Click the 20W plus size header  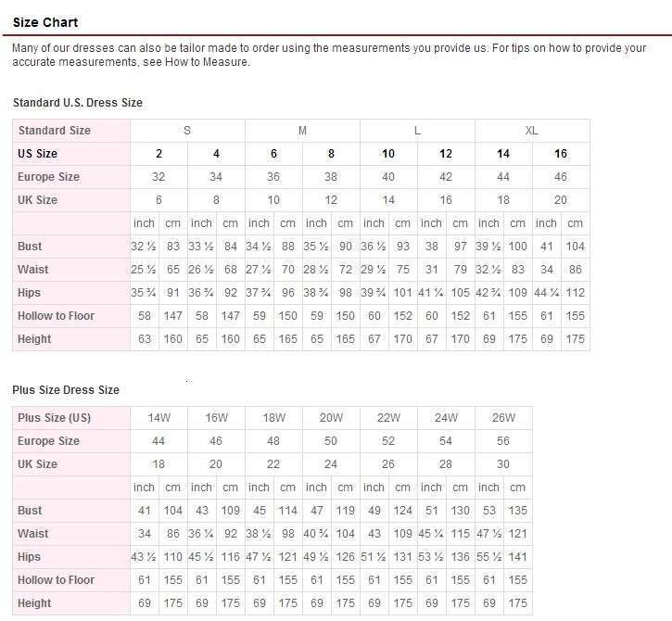[x=331, y=418]
